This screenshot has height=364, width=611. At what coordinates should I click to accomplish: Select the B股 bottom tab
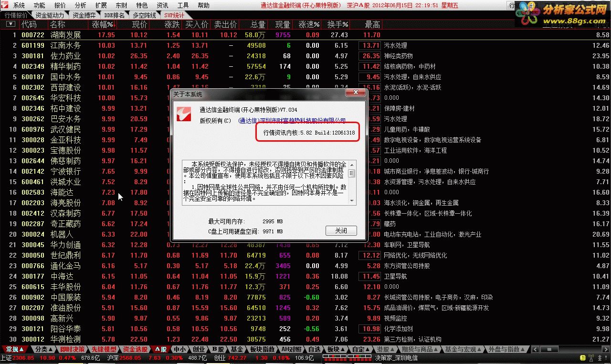coord(218,349)
